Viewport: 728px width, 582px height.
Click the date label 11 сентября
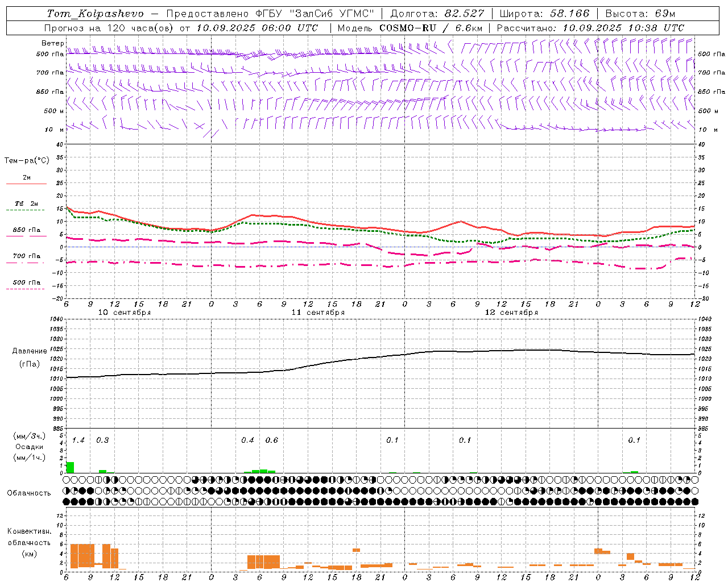pyautogui.click(x=318, y=313)
